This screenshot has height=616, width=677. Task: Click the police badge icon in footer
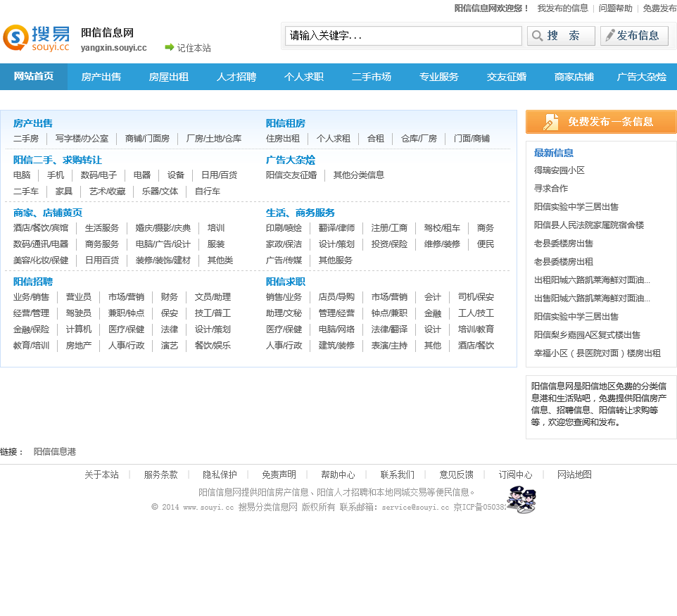click(x=521, y=499)
